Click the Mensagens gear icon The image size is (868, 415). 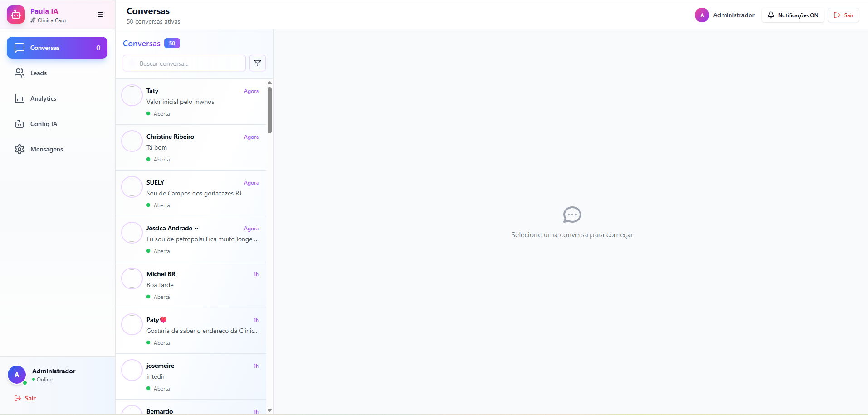coord(20,149)
